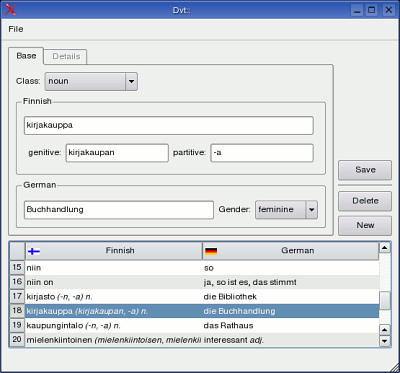Viewport: 400px width, 373px height.
Task: Close the Dvt window
Action: [388, 10]
